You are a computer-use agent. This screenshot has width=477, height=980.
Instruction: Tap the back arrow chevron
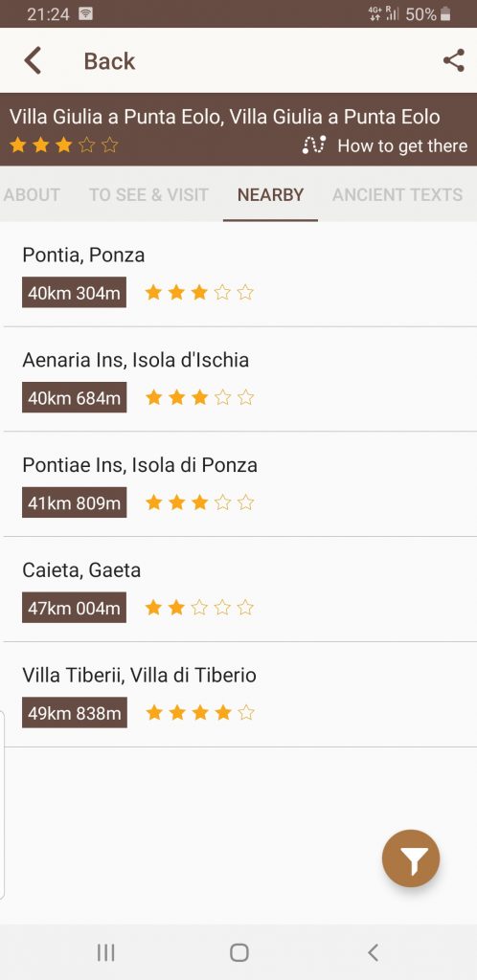[x=33, y=60]
